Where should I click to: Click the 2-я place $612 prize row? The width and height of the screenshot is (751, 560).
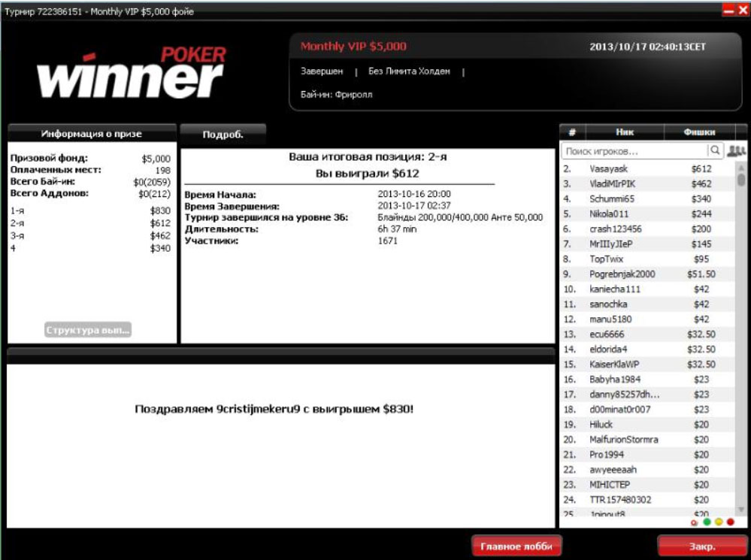click(90, 223)
